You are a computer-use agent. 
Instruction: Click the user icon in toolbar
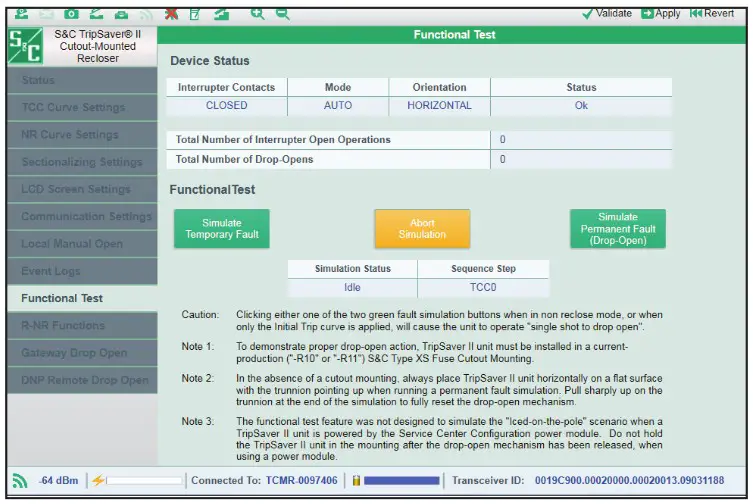click(x=22, y=14)
